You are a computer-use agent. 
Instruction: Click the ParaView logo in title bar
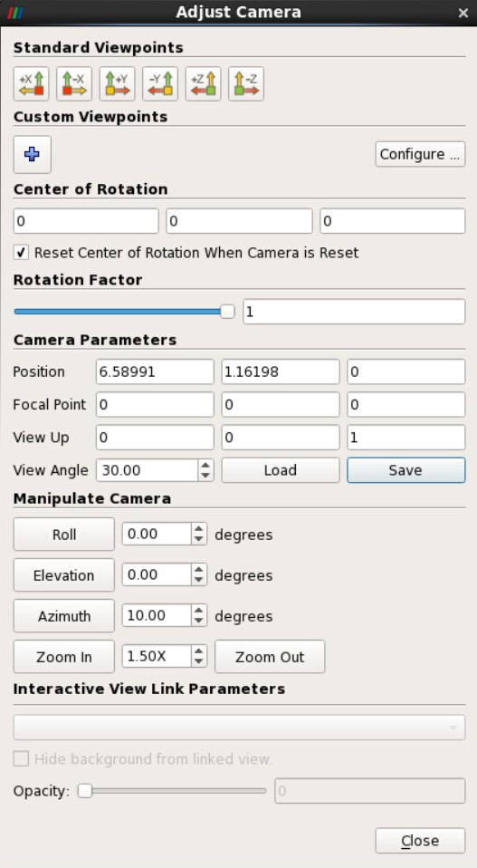pyautogui.click(x=15, y=13)
